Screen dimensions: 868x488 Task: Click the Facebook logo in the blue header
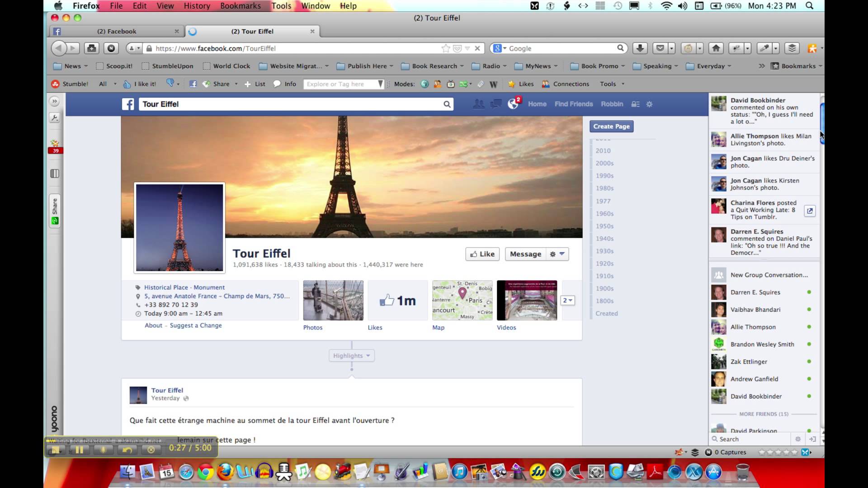pos(128,104)
